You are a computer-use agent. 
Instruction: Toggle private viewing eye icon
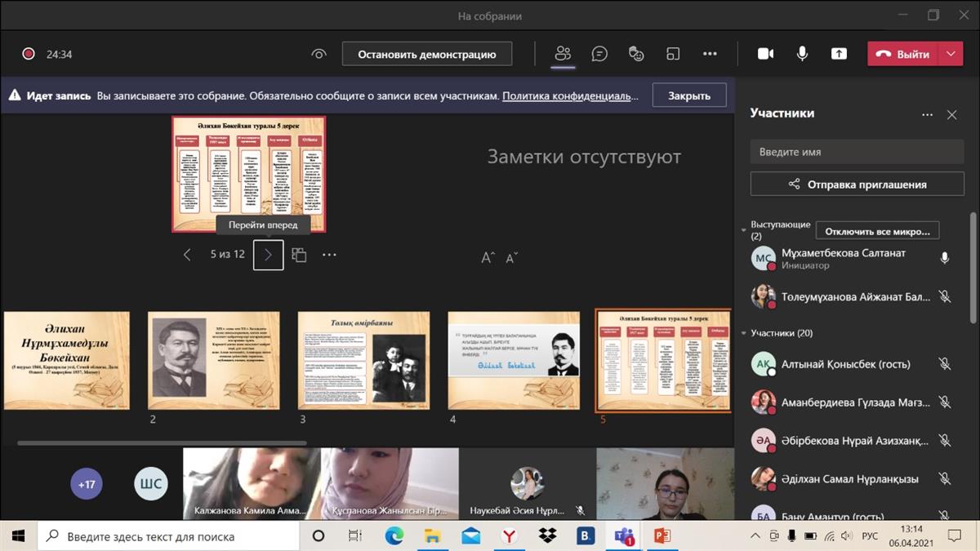click(318, 54)
